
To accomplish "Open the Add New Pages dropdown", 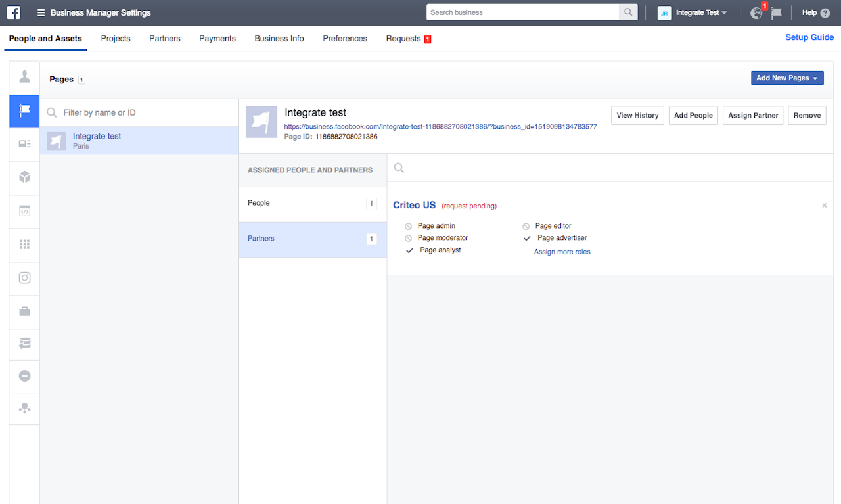I will (x=786, y=78).
